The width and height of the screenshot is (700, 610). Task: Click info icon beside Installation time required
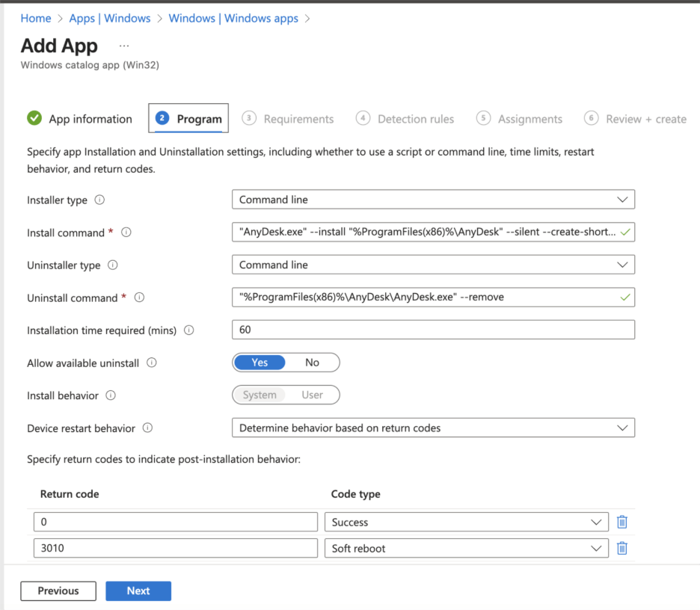pyautogui.click(x=188, y=330)
